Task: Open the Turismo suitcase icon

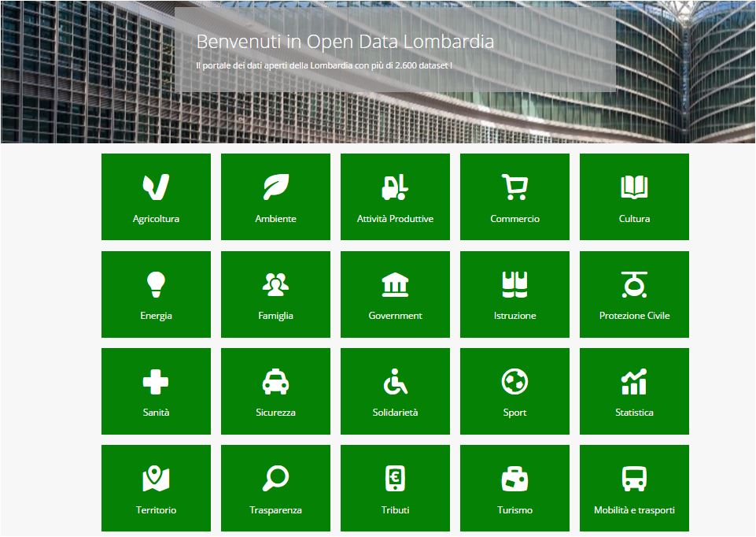Action: (514, 478)
